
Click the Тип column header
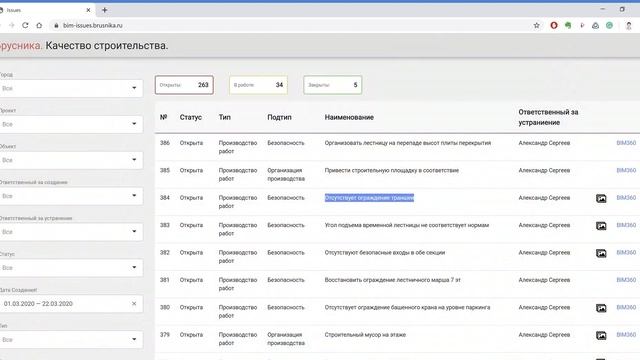click(x=224, y=117)
